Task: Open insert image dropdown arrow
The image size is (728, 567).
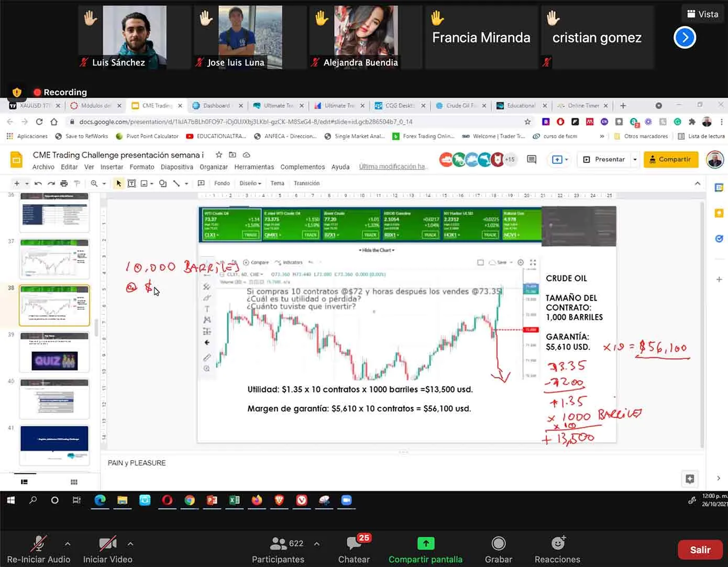Action: coord(152,183)
